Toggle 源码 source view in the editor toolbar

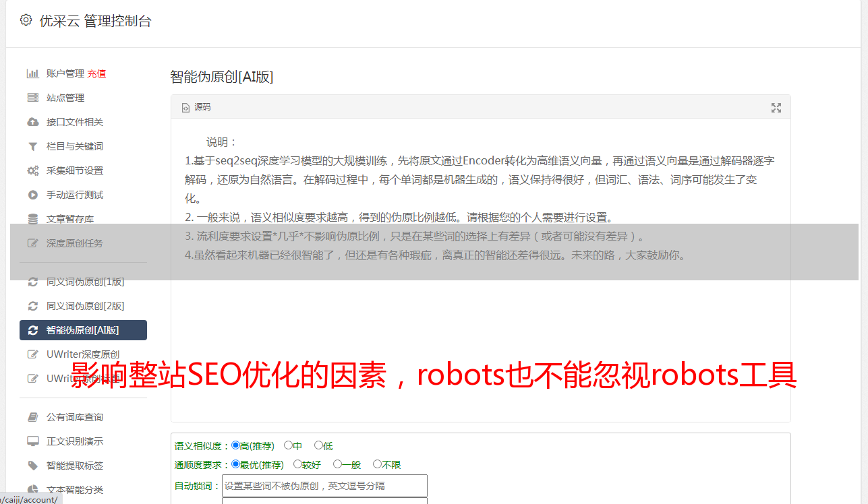coord(196,107)
